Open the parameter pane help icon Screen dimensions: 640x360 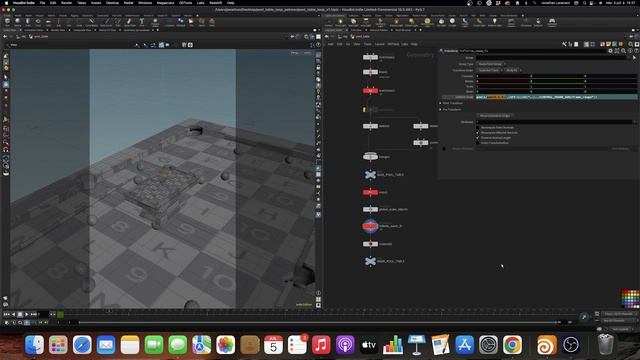point(636,51)
